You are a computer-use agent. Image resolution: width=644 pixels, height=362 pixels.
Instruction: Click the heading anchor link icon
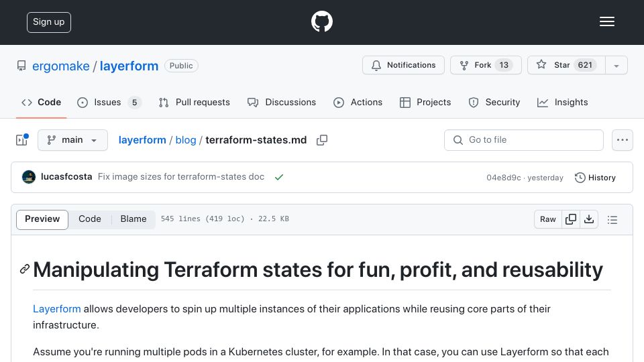point(25,269)
